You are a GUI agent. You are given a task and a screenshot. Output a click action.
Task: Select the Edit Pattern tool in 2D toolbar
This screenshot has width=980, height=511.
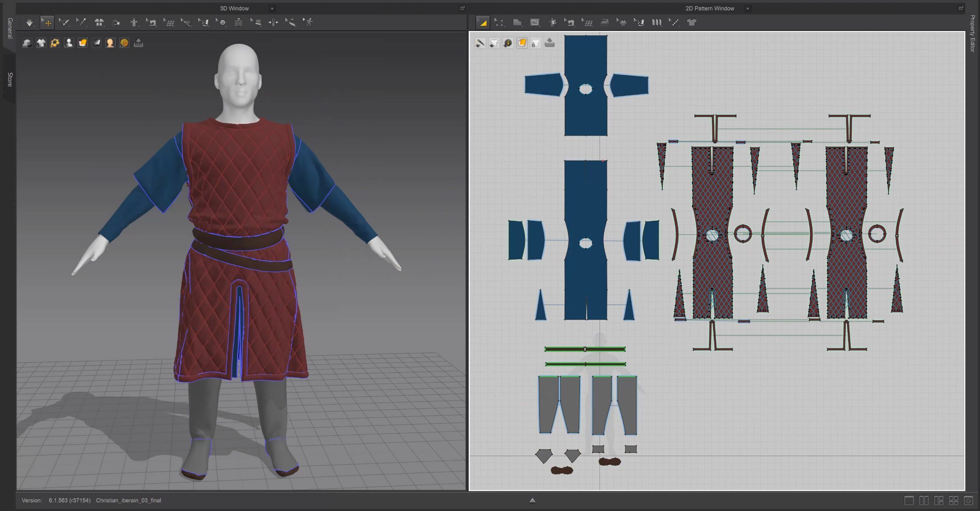coord(482,23)
